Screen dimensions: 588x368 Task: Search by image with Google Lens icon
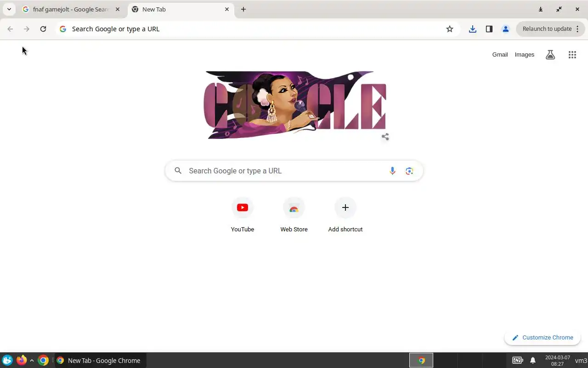pyautogui.click(x=409, y=171)
